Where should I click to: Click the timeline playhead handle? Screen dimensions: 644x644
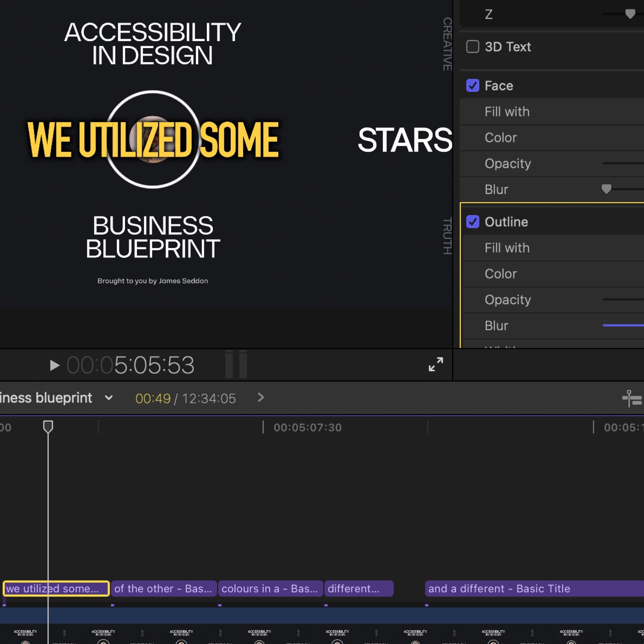[x=48, y=427]
